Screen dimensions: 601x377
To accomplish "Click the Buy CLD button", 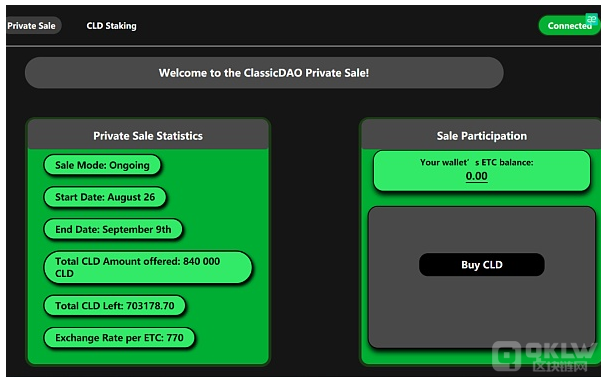I will [x=481, y=264].
